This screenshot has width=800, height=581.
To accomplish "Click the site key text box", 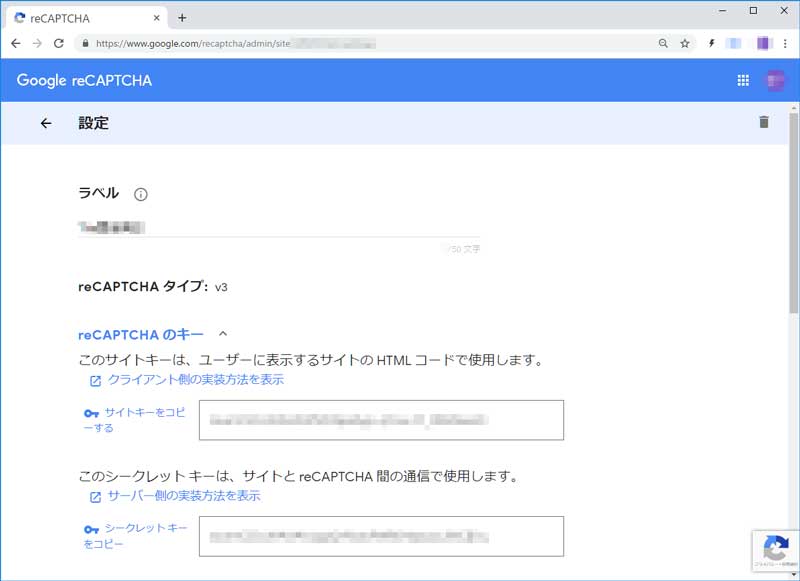I will click(381, 420).
